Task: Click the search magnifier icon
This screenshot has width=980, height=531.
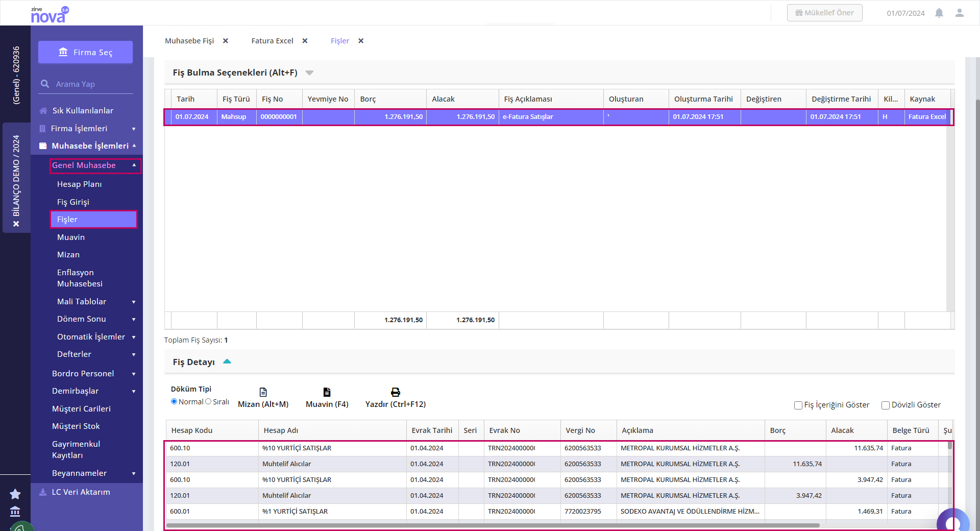Action: point(45,84)
